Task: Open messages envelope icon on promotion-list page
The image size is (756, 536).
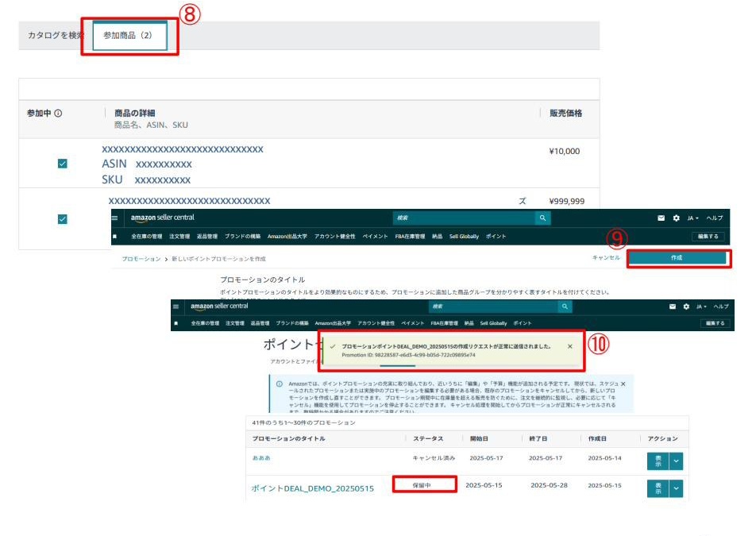Action: click(673, 307)
